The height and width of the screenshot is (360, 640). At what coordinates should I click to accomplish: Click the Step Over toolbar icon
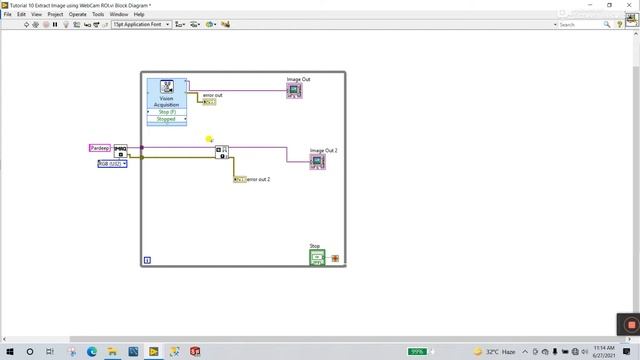coord(96,24)
